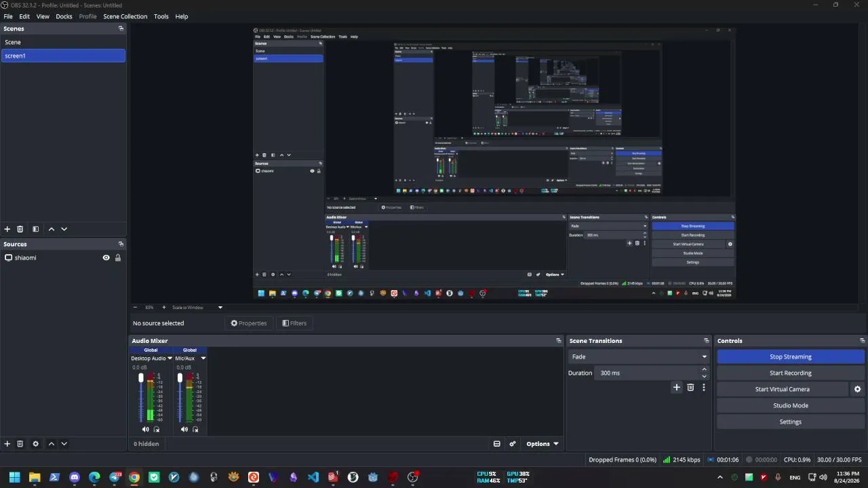This screenshot has width=868, height=488.
Task: Click the transition Duration input field
Action: tap(648, 373)
